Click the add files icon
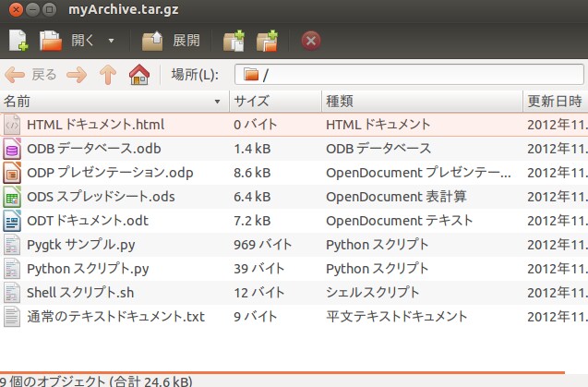The height and width of the screenshot is (387, 588). pos(234,41)
